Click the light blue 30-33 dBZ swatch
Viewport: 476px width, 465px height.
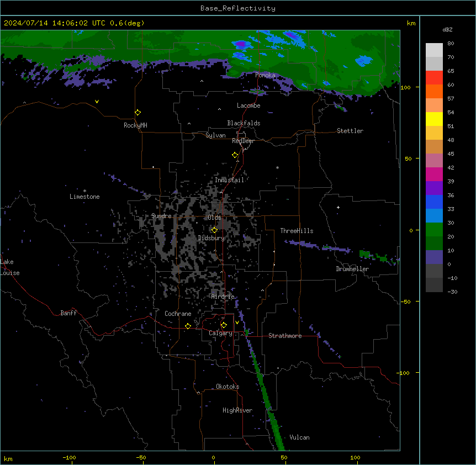pos(434,216)
